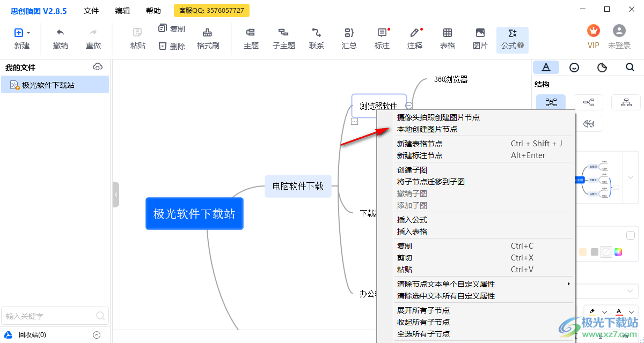Screen dimensions: 644x343
Task: Expand 清除节点文本单个自定义属性 submenu
Action: tap(476, 284)
